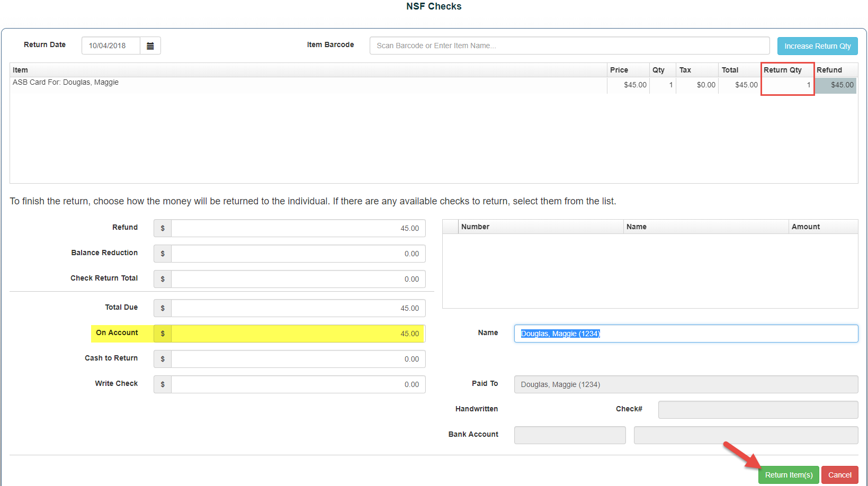The image size is (868, 486).
Task: Select the ASB Card For: Douglas, Maggie row
Action: pos(433,85)
